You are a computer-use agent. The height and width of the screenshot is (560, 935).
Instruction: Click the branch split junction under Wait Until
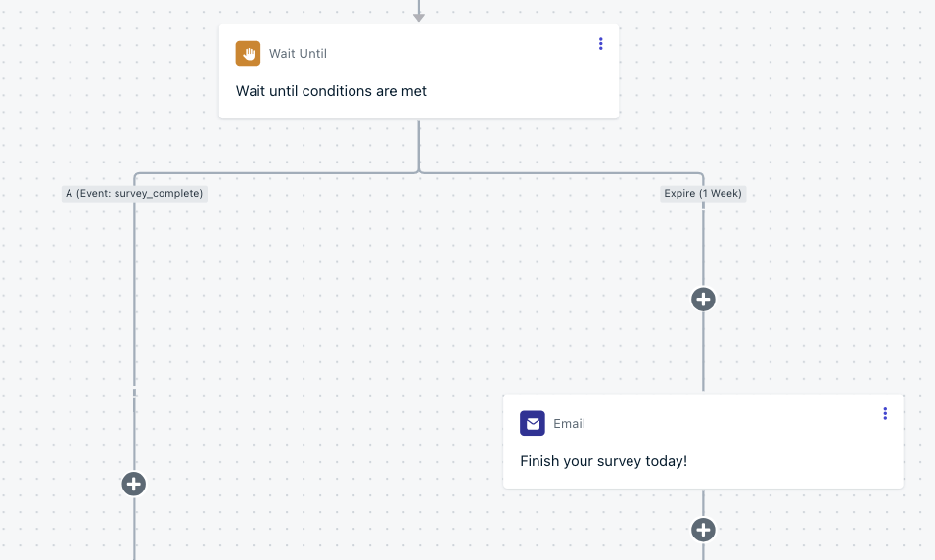click(x=419, y=171)
